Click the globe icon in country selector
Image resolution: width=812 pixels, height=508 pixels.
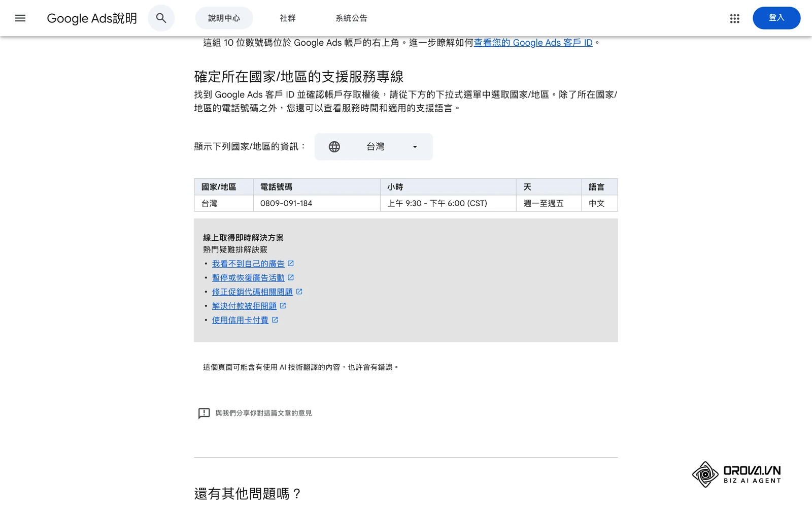click(334, 147)
